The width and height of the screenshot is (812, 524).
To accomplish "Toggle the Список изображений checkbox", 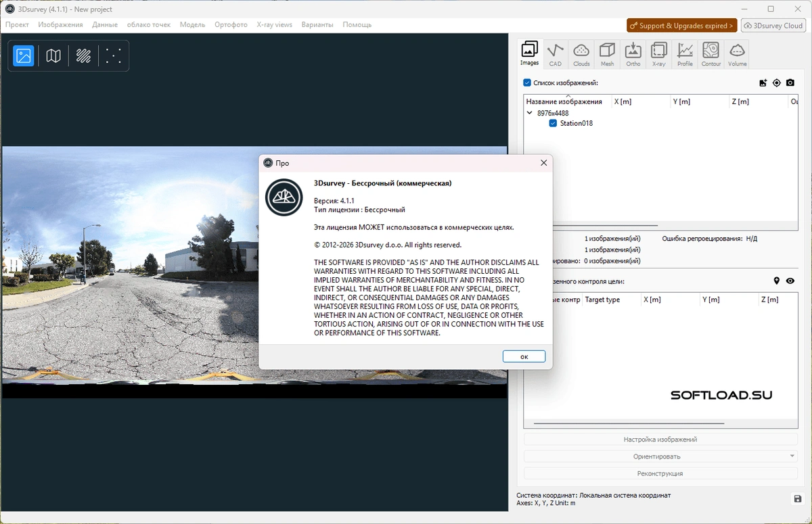I will point(527,83).
